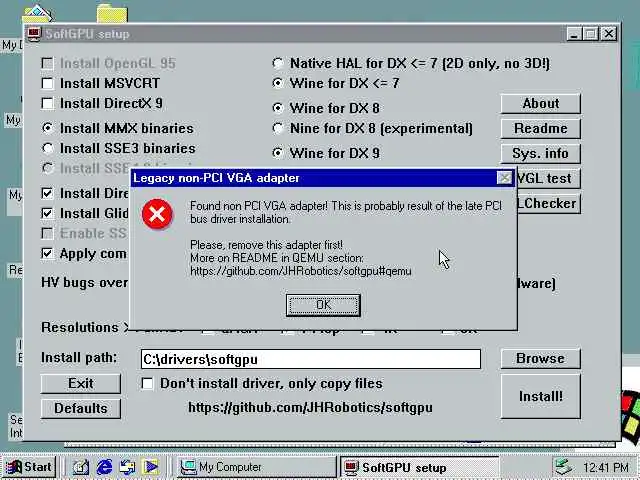Enable the Install MSVCRT checkbox
Viewport: 640px width, 480px height.
[x=47, y=83]
